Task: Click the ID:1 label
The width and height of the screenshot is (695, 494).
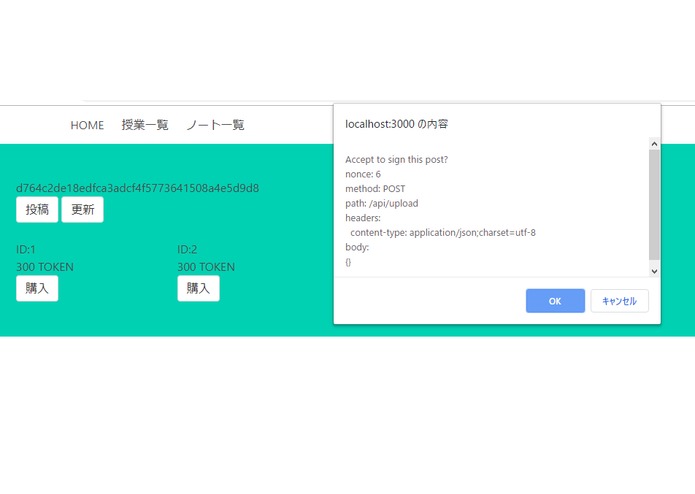Action: tap(26, 249)
